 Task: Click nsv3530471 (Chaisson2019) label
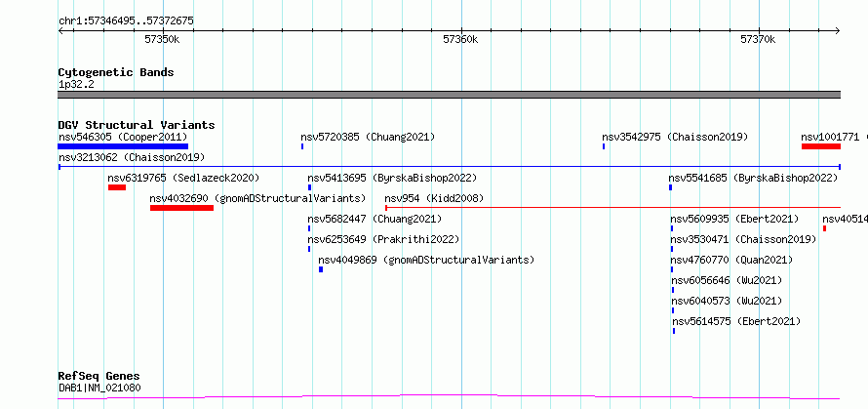[743, 239]
